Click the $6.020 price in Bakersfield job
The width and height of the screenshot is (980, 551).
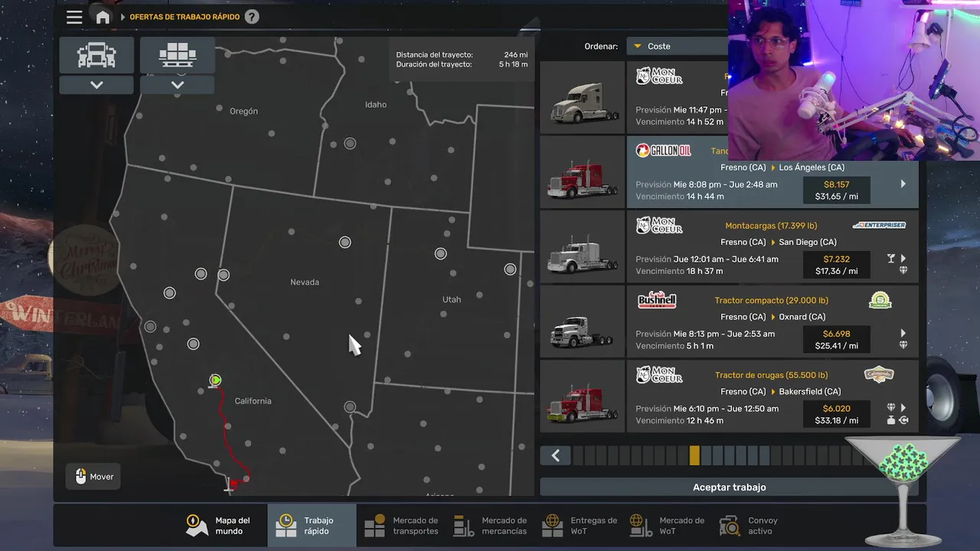click(837, 409)
